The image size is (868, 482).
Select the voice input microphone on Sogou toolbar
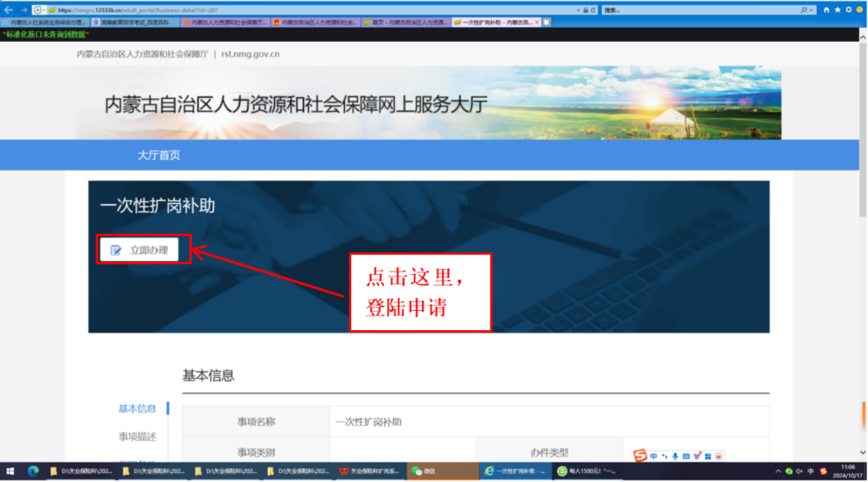pyautogui.click(x=675, y=455)
